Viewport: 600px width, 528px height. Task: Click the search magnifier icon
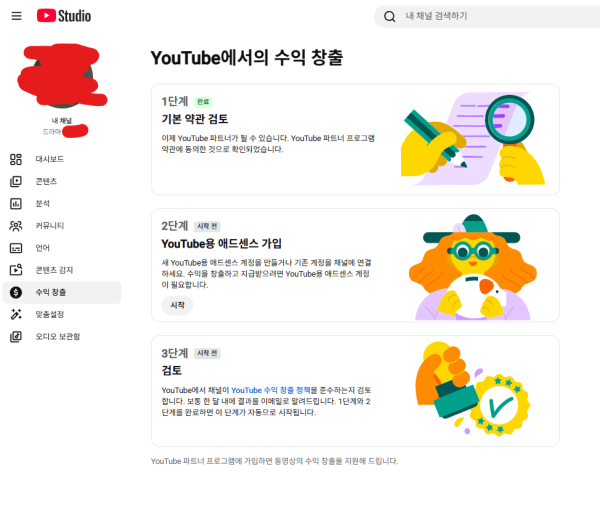[390, 16]
